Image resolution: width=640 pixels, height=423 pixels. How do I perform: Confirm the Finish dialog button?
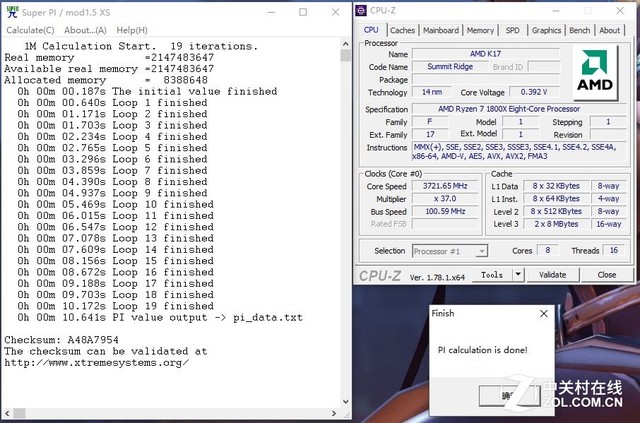point(510,395)
